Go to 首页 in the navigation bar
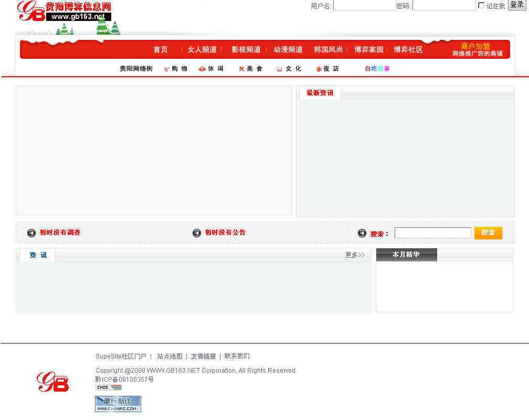 coord(161,50)
